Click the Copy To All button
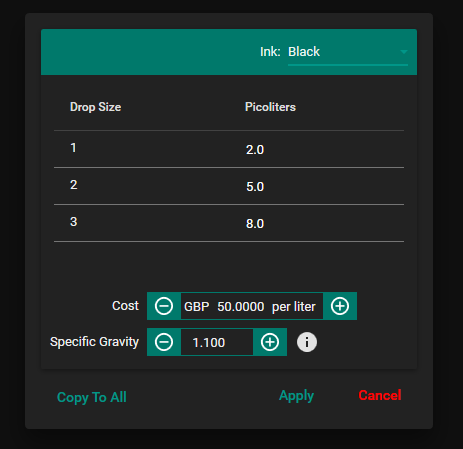This screenshot has height=449, width=463. tap(92, 397)
